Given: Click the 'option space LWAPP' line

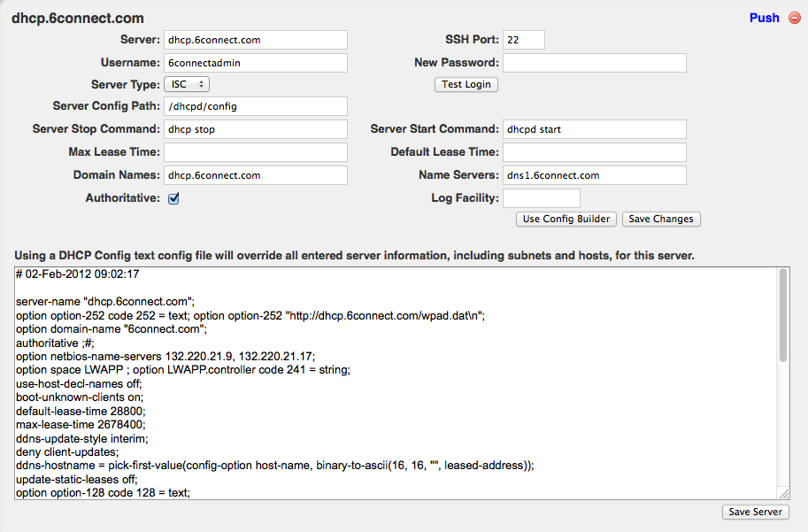Looking at the screenshot, I should [x=183, y=370].
